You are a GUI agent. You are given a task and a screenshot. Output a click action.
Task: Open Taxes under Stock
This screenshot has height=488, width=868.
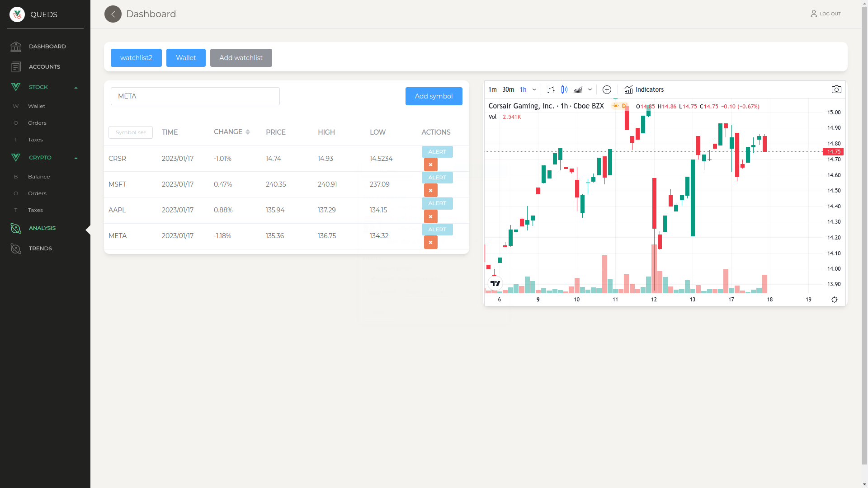click(35, 140)
